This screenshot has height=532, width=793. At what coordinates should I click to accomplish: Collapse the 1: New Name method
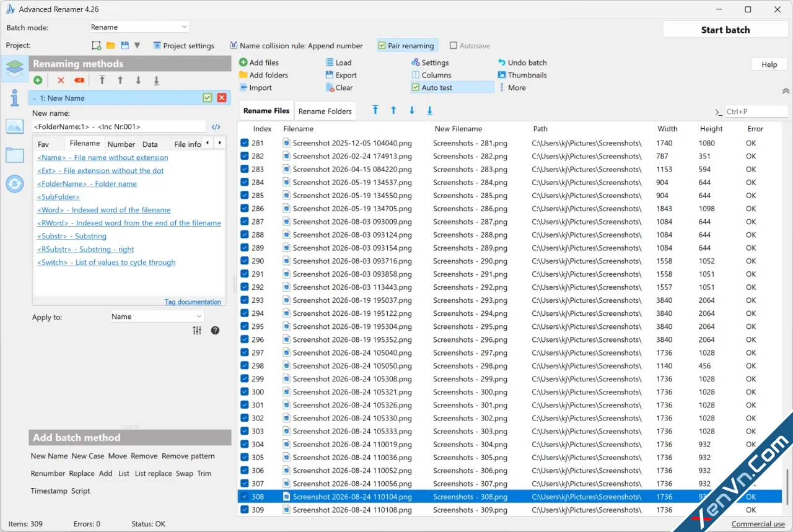(x=34, y=98)
